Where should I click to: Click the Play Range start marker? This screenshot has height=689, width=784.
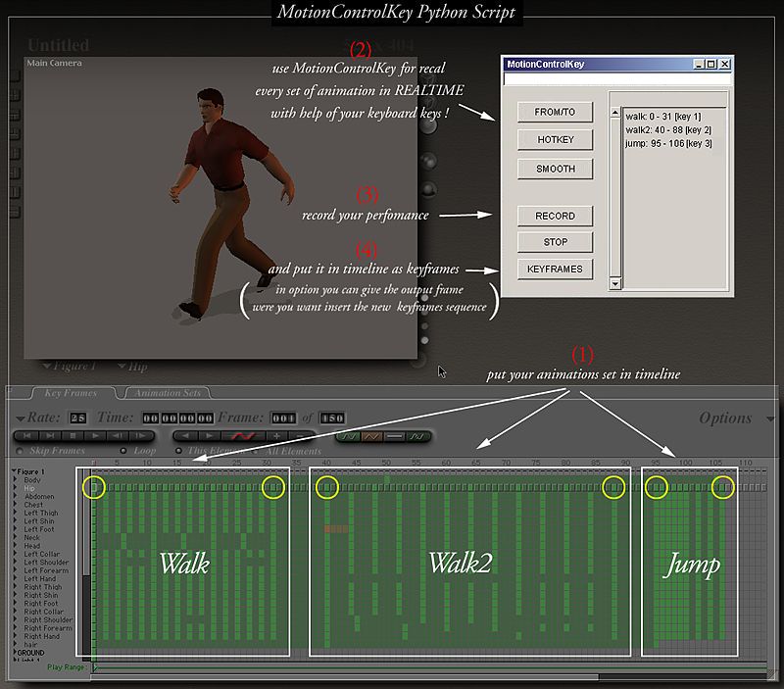[x=94, y=667]
